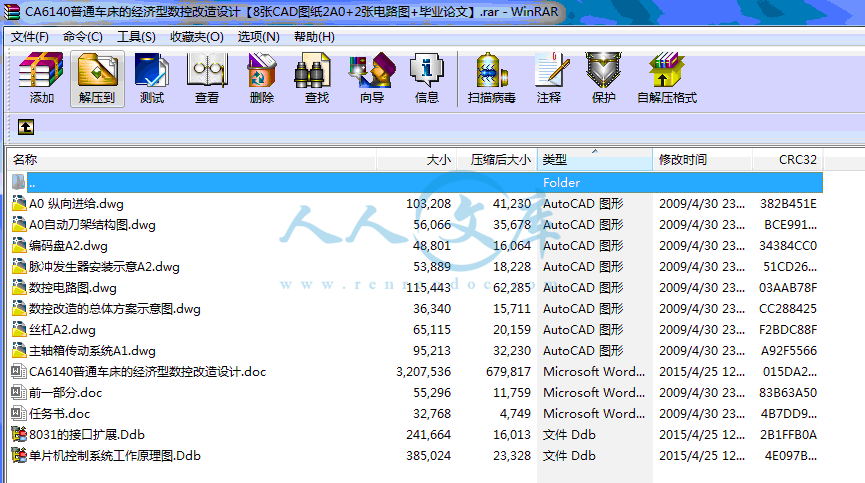Click the 单片机控制系统工作原理图.Ddb file icon

tap(19, 455)
